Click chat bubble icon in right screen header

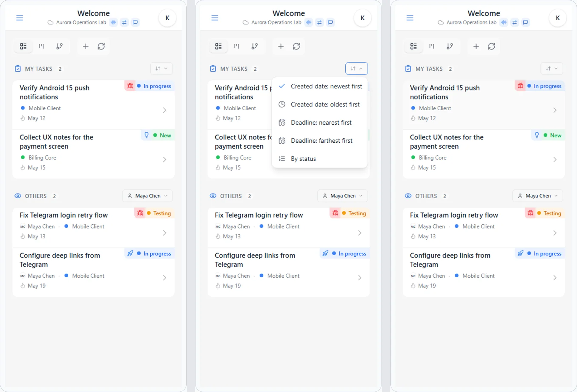coord(525,22)
